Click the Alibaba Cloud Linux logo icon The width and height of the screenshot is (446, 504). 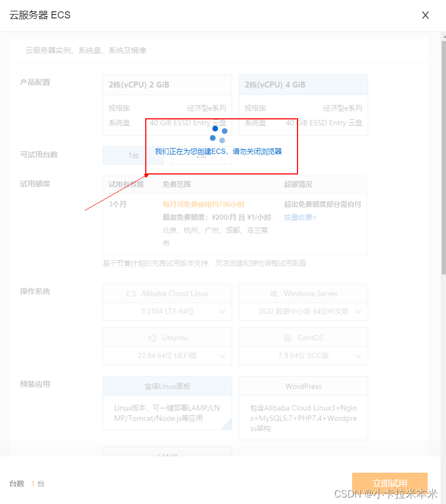pyautogui.click(x=130, y=293)
